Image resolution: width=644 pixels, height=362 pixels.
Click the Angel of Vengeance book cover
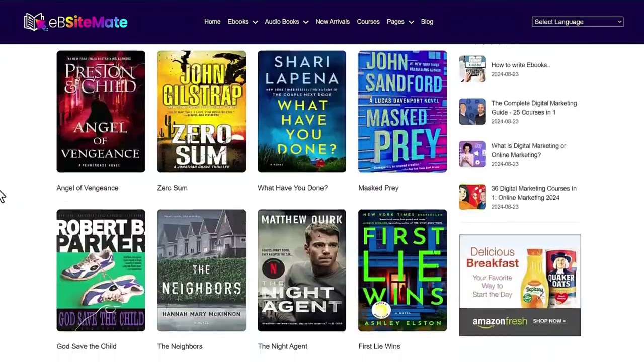(x=101, y=112)
